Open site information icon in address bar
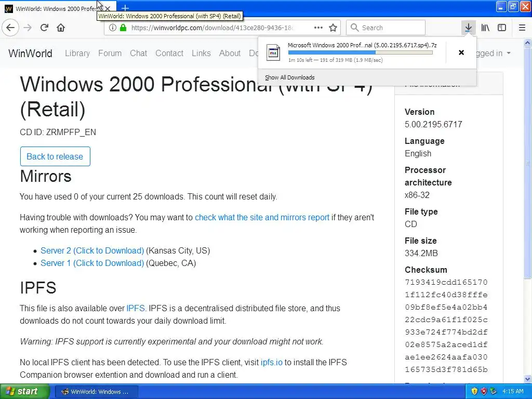 tap(113, 28)
